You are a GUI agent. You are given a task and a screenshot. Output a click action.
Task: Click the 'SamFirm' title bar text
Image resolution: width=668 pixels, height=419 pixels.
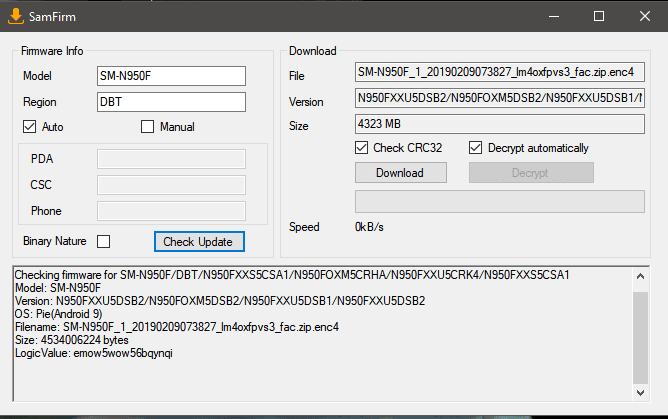[x=52, y=17]
